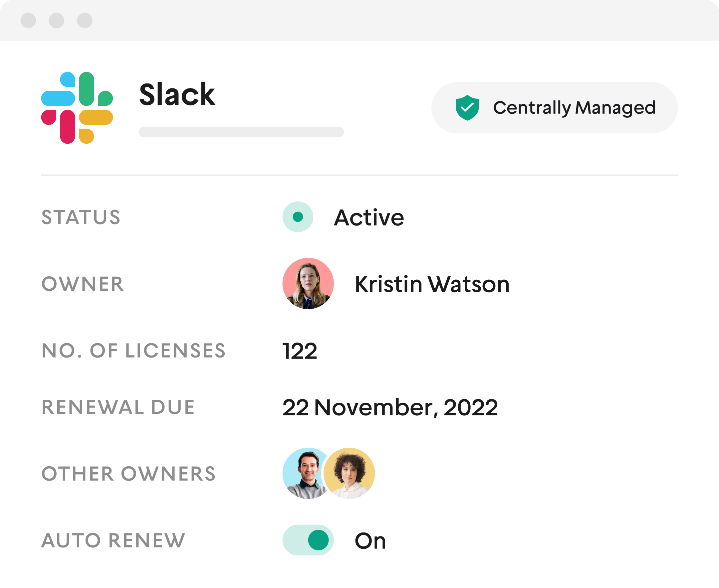The height and width of the screenshot is (588, 719).
Task: Click the Active status indicator dot
Action: (x=298, y=217)
